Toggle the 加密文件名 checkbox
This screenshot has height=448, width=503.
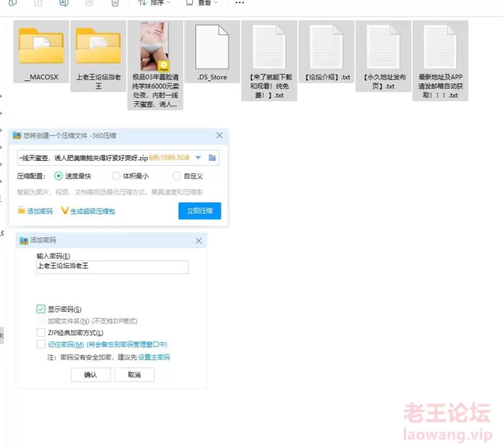tap(41, 321)
